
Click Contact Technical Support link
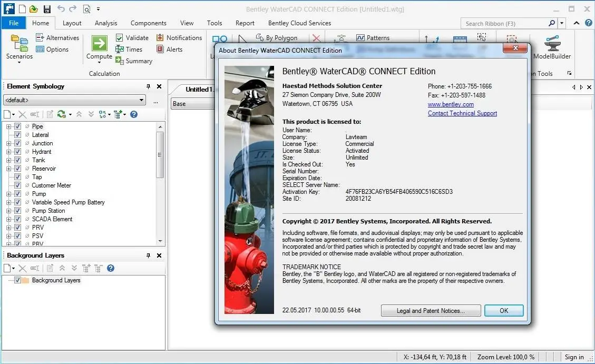[462, 113]
